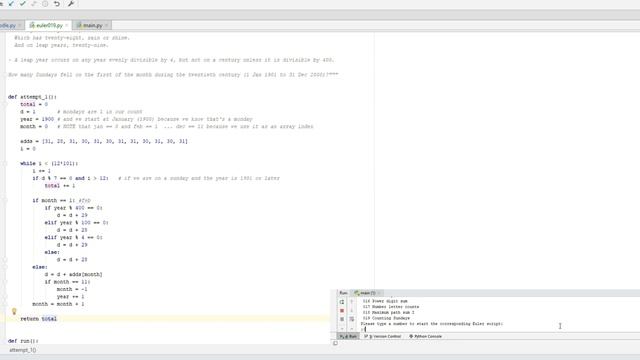Click the 'year = 1900' code line
640x360 pixels.
[x=37, y=119]
